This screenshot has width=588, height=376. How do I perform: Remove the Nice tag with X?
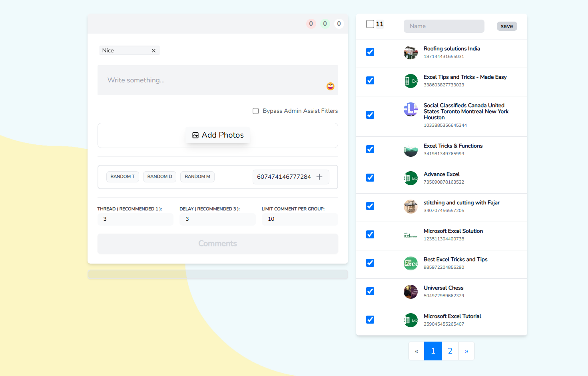pyautogui.click(x=153, y=51)
